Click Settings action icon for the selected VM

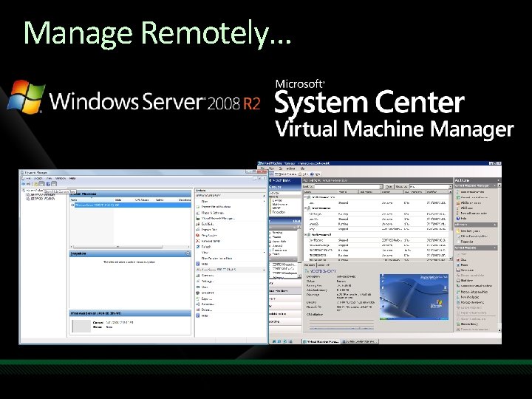tap(198, 282)
